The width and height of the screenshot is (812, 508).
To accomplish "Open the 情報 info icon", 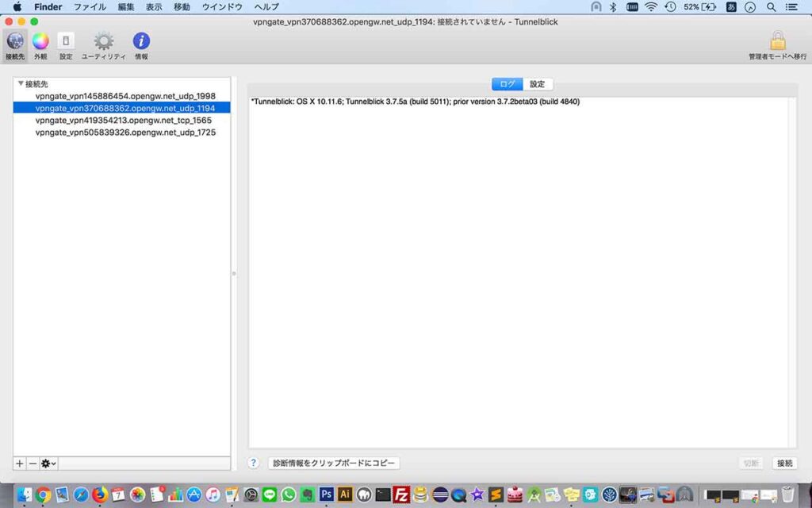I will [x=141, y=42].
